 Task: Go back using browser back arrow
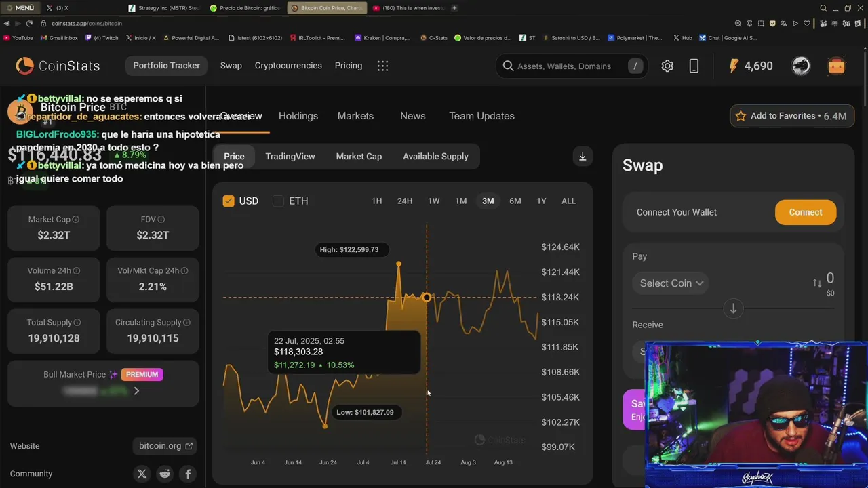point(7,23)
